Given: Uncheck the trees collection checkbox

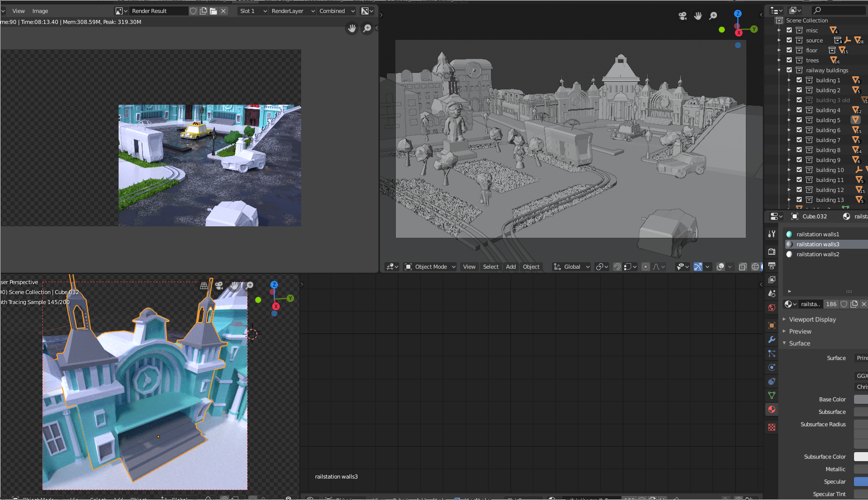Looking at the screenshot, I should coord(789,60).
